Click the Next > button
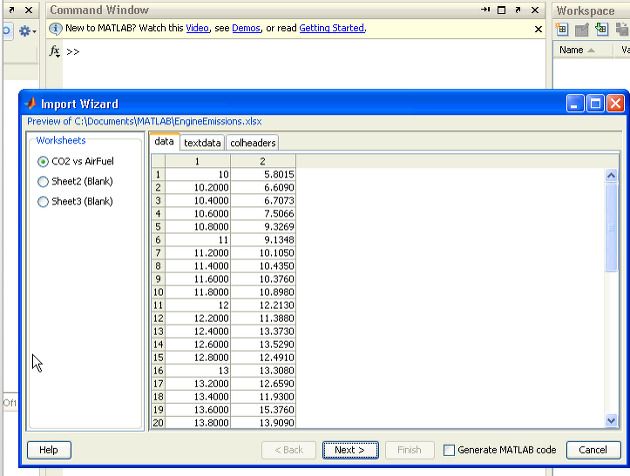630x476 pixels. tap(350, 450)
